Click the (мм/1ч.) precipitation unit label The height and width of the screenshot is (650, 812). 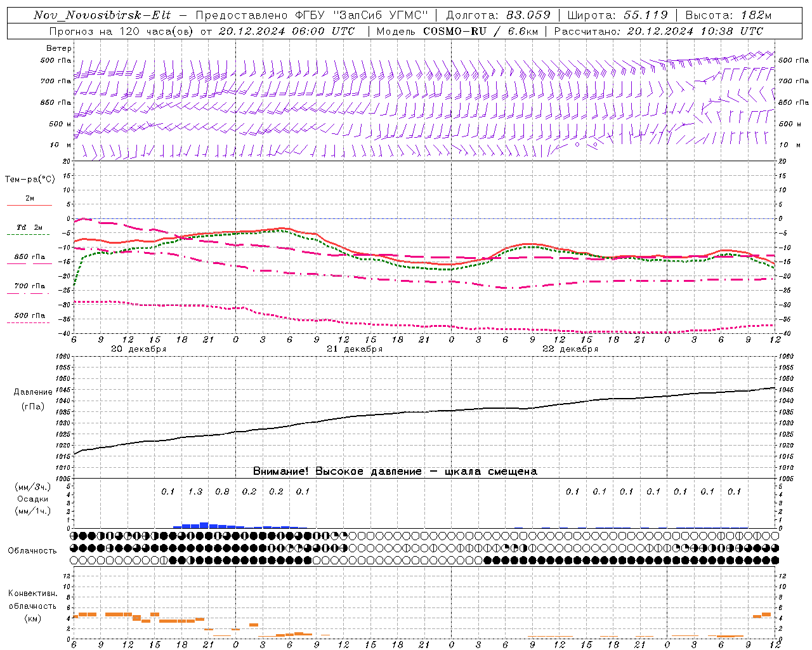(32, 511)
